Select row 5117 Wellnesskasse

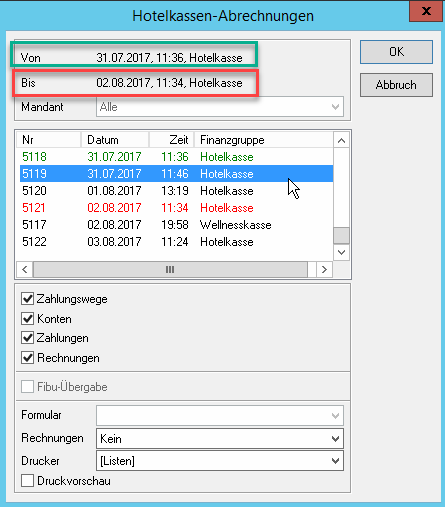(x=176, y=225)
